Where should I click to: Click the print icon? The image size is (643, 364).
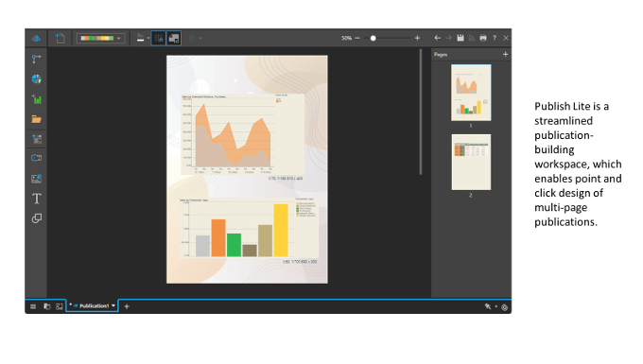pyautogui.click(x=483, y=38)
